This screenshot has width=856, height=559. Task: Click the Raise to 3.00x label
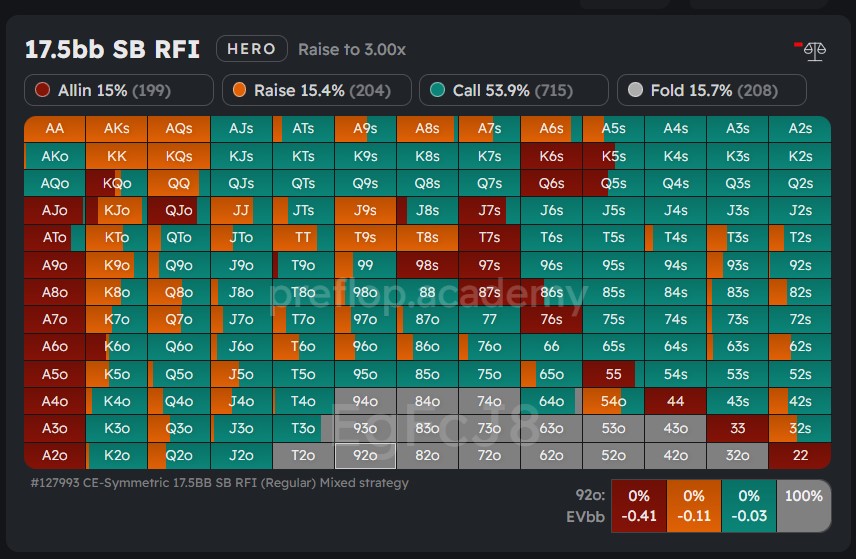pos(352,49)
